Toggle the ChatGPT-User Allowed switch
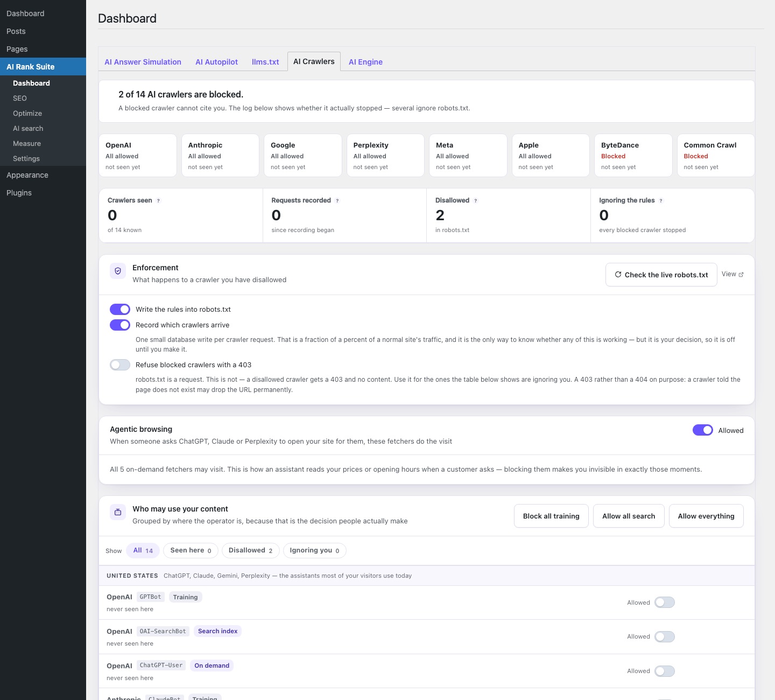775x700 pixels. (x=665, y=671)
